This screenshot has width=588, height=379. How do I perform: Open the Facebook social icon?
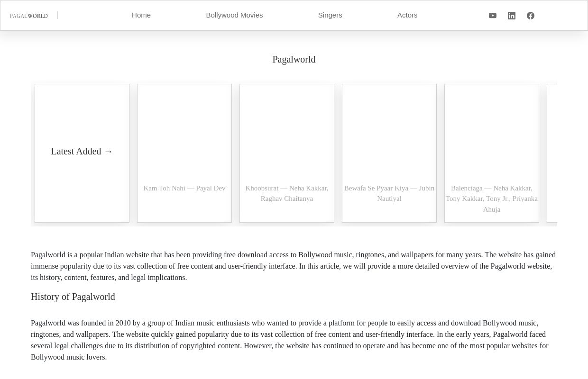(531, 16)
